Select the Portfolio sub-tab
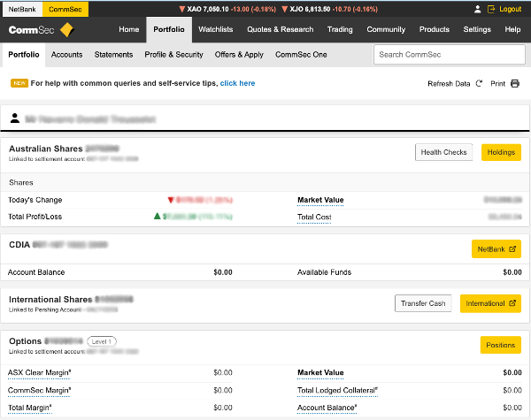Screen dimensions: 531x420 click(x=24, y=55)
